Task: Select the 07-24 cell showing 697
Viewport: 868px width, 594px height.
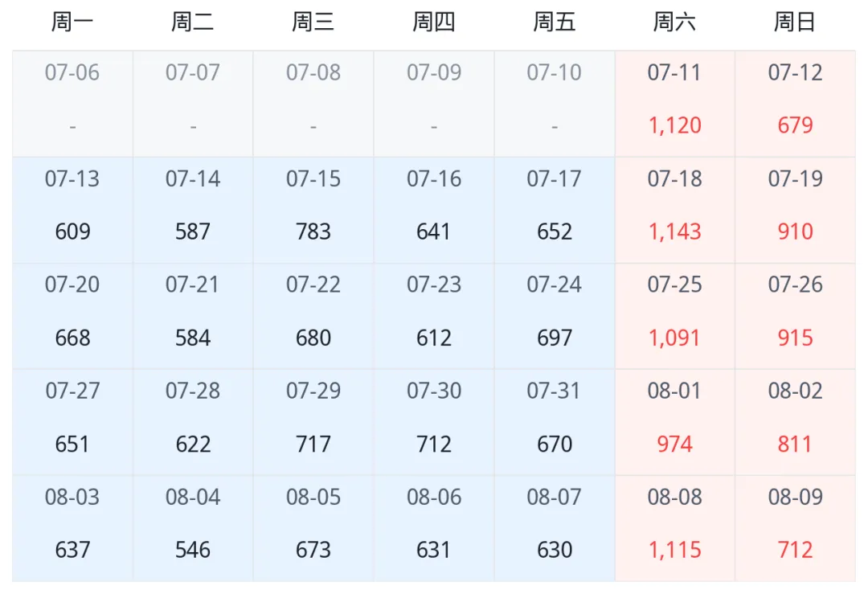Action: click(x=554, y=316)
